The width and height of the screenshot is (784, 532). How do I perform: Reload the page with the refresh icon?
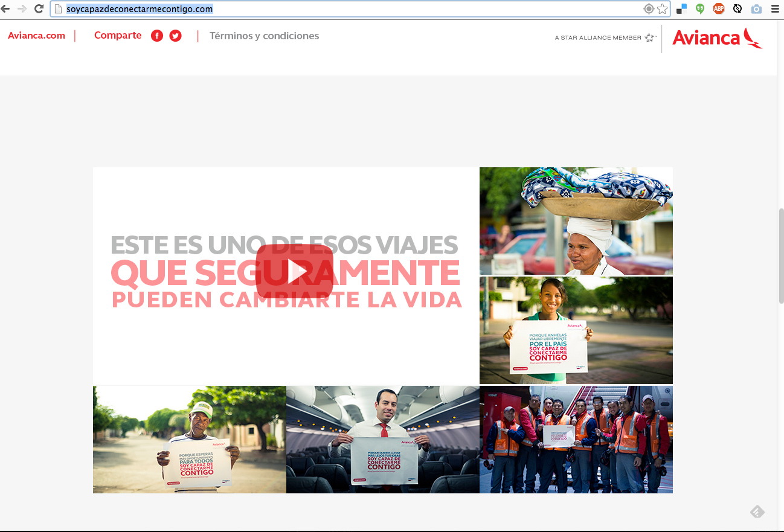(x=39, y=8)
